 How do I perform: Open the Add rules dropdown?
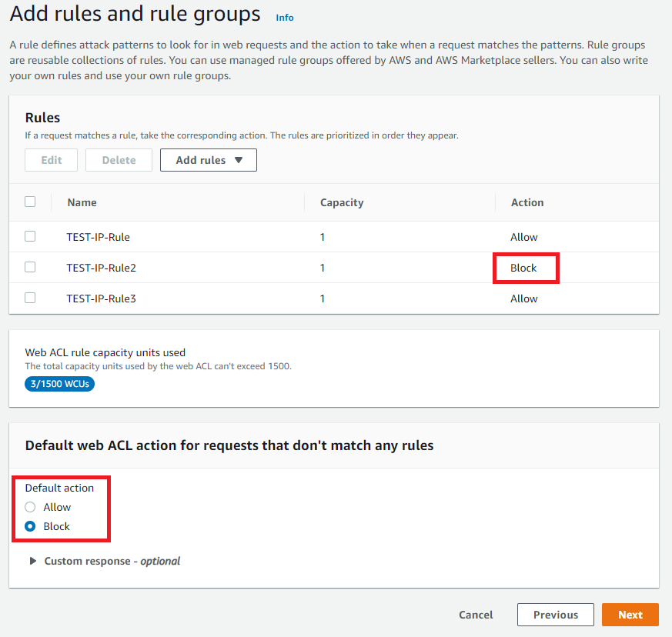coord(201,160)
